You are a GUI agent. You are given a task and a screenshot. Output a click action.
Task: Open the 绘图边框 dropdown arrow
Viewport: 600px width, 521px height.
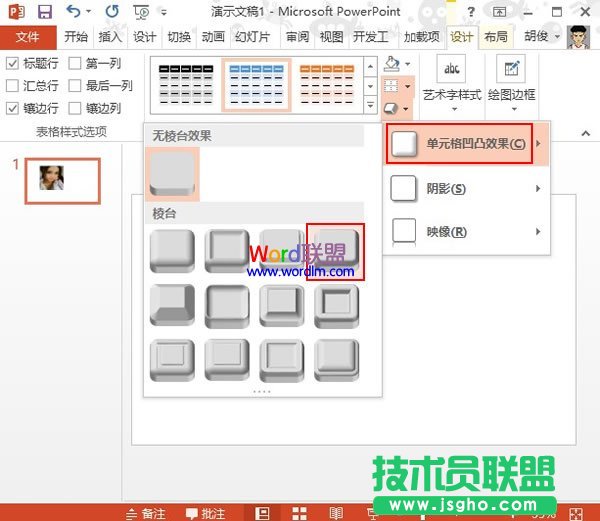(514, 109)
